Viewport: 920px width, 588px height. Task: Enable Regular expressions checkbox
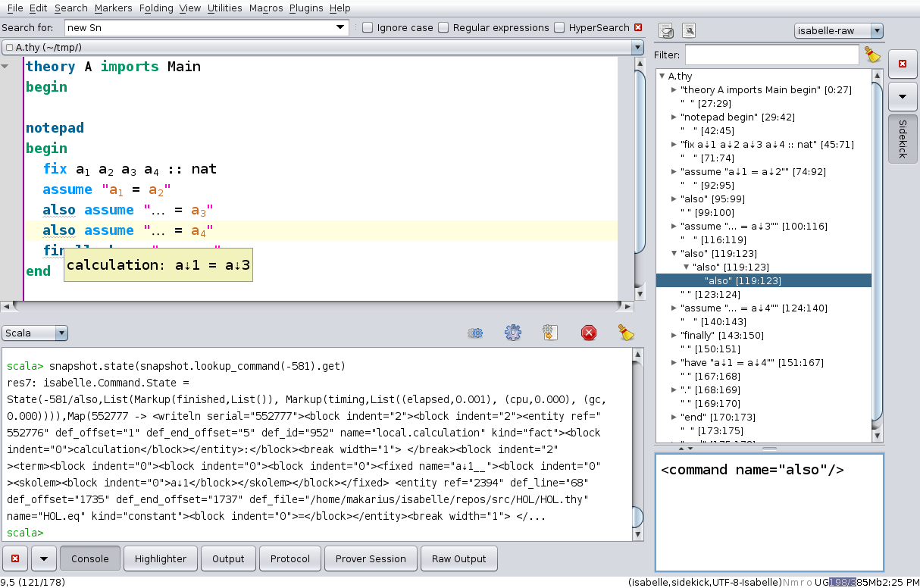tap(443, 27)
